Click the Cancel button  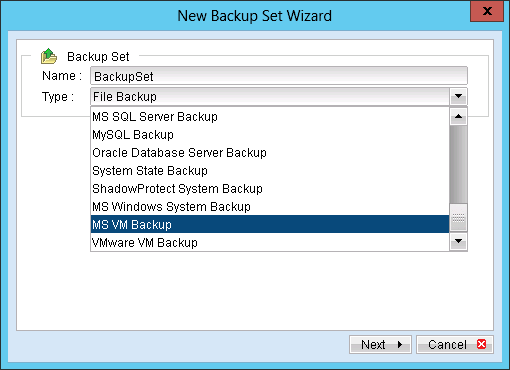455,344
